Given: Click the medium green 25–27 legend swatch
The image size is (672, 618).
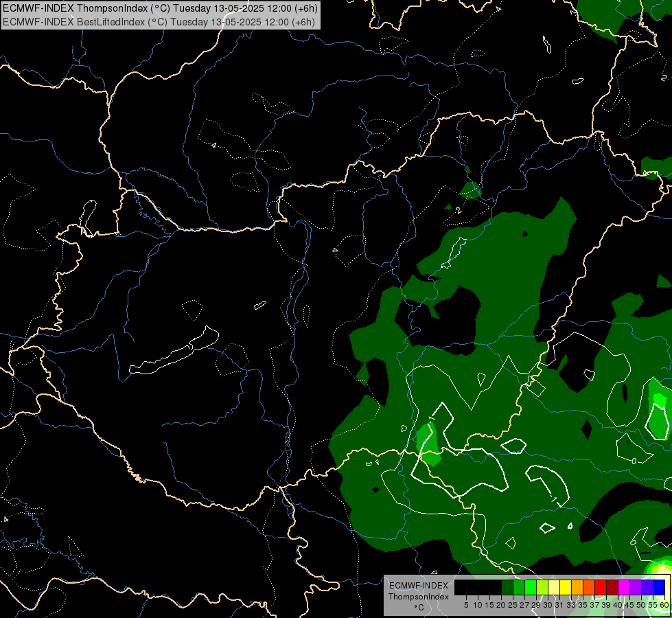Looking at the screenshot, I should (519, 587).
